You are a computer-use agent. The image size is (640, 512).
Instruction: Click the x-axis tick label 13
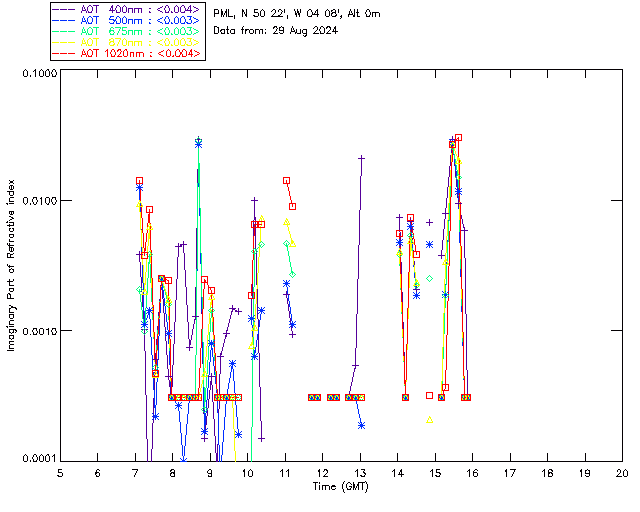click(x=360, y=473)
